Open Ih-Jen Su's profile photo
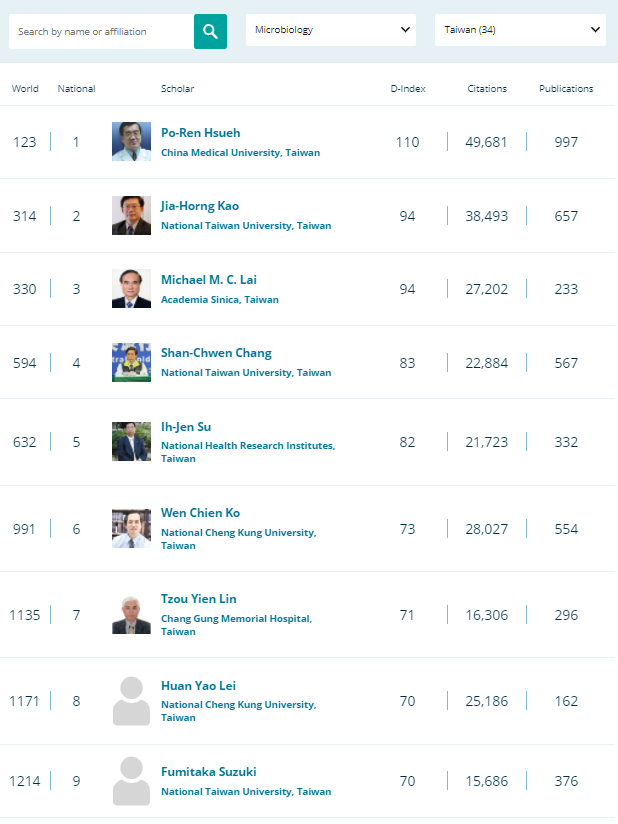 coord(131,441)
